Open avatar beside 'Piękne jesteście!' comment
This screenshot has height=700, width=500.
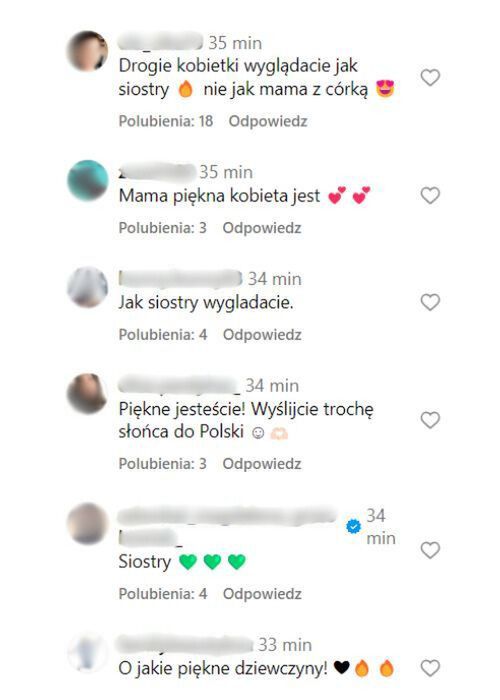pos(88,394)
